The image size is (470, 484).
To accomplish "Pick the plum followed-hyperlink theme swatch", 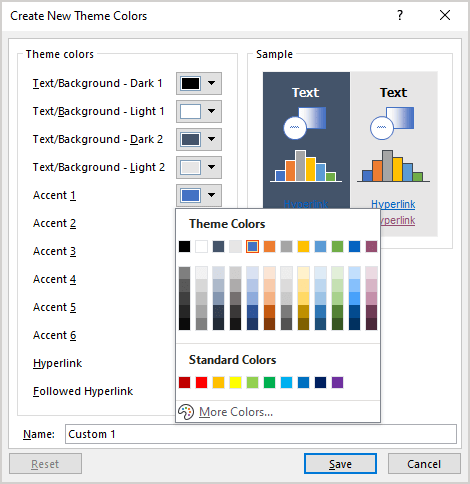I will [x=371, y=247].
